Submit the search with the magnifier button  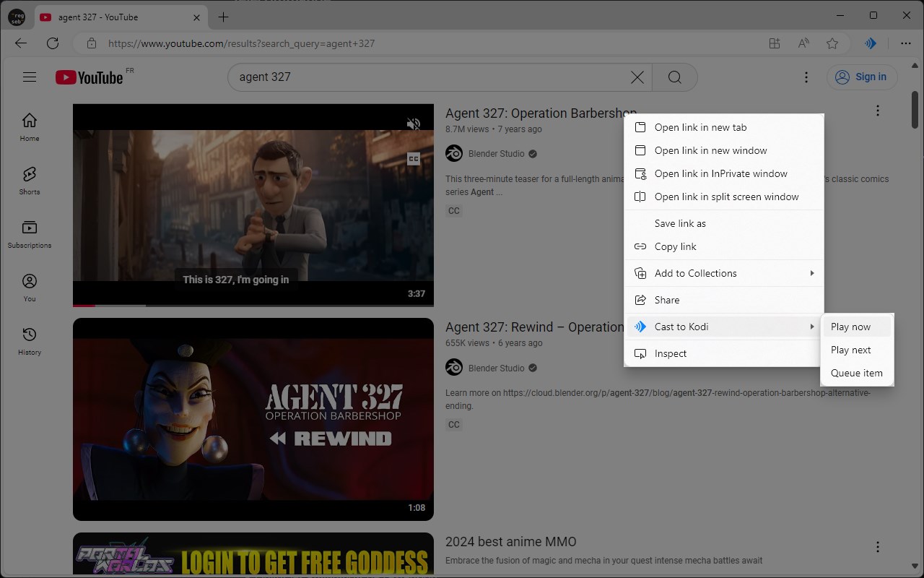point(675,77)
